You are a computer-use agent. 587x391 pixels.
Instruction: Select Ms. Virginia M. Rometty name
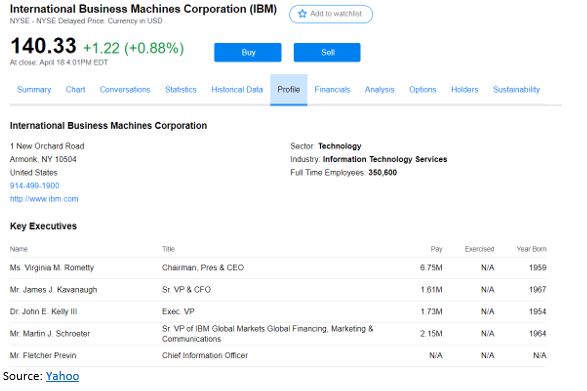[52, 268]
